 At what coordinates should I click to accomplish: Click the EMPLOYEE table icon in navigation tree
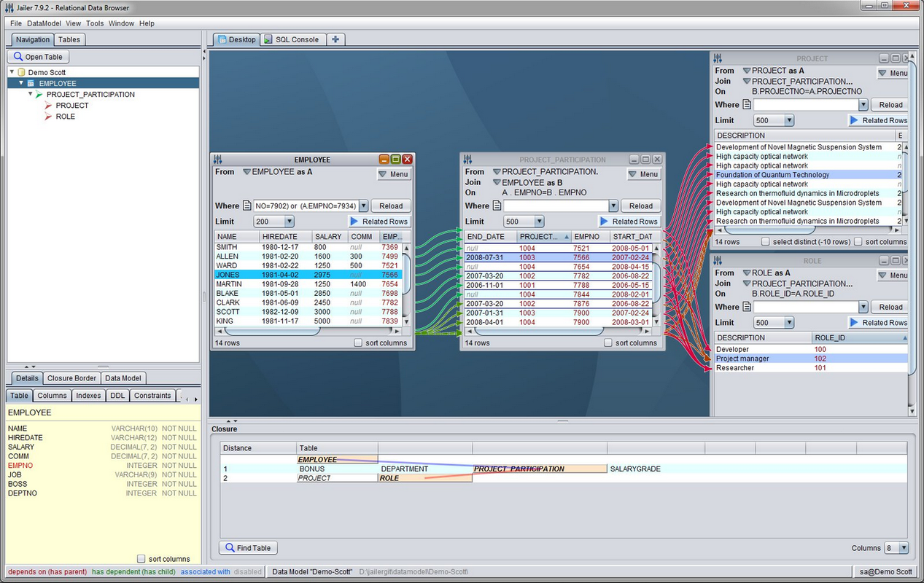30,84
